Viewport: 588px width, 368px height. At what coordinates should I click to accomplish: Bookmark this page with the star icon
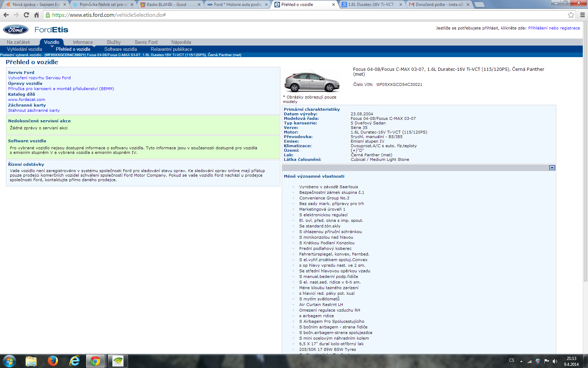point(571,15)
